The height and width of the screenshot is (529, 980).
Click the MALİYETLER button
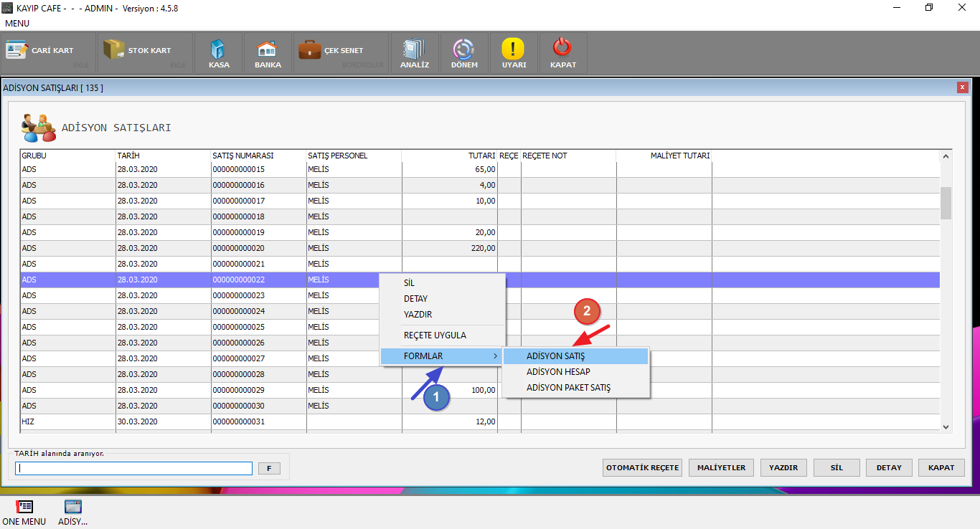[721, 467]
